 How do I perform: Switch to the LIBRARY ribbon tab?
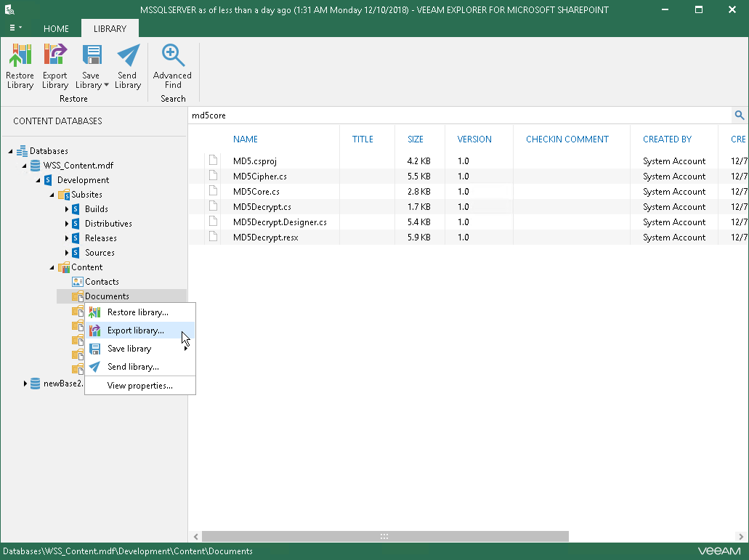tap(110, 28)
